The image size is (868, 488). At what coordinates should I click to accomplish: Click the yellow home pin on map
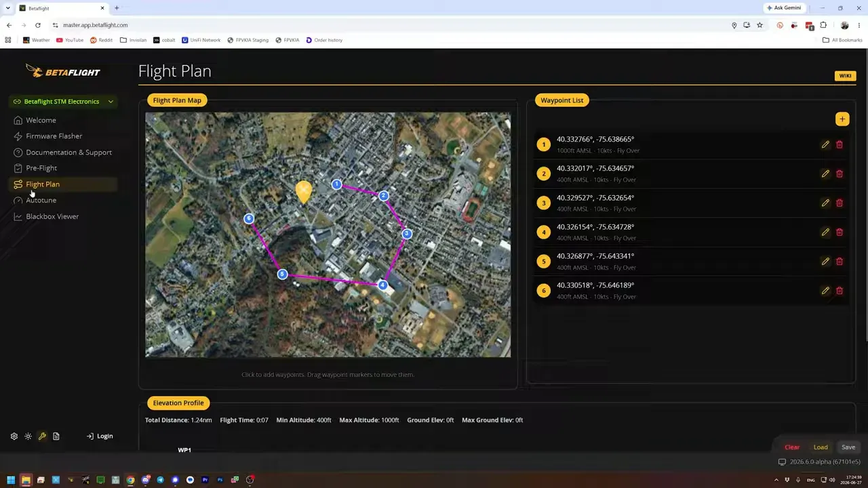pyautogui.click(x=304, y=190)
